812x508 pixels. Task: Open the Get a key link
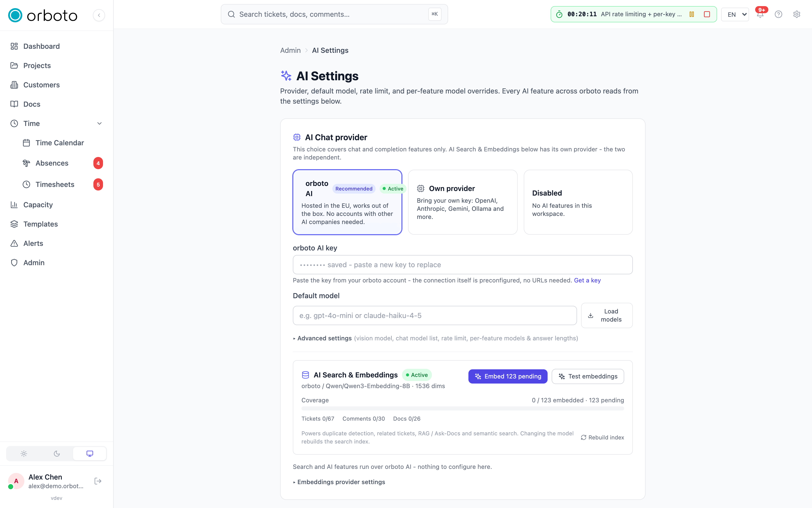click(x=587, y=280)
